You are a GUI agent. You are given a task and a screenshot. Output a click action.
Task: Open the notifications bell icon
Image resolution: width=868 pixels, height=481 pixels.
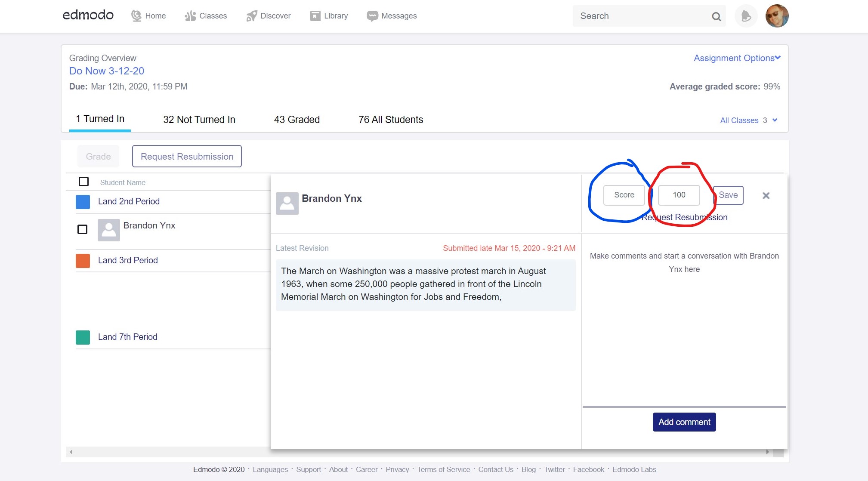(746, 16)
